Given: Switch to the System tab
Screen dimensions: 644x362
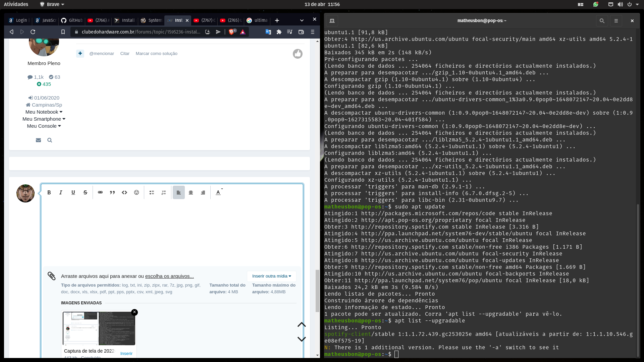Looking at the screenshot, I should pos(151,20).
